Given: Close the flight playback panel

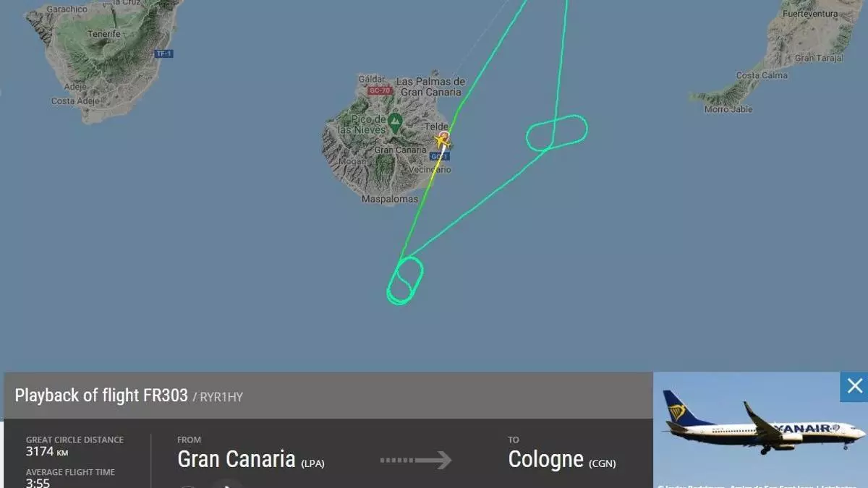Looking at the screenshot, I should 854,386.
